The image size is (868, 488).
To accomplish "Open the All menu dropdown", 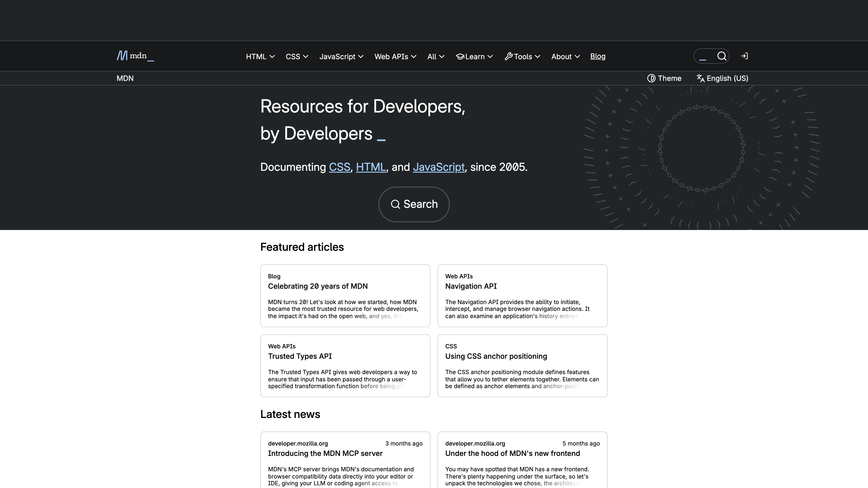I will pos(436,56).
